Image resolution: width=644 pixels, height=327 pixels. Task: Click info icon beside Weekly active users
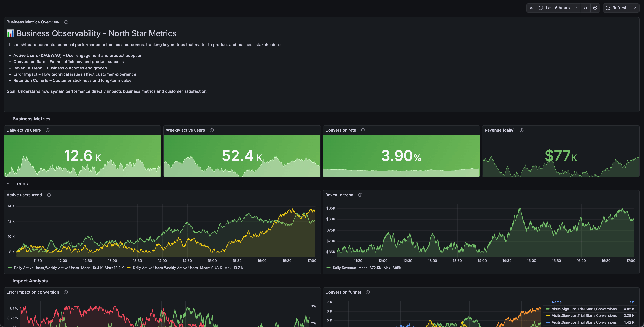(x=211, y=130)
